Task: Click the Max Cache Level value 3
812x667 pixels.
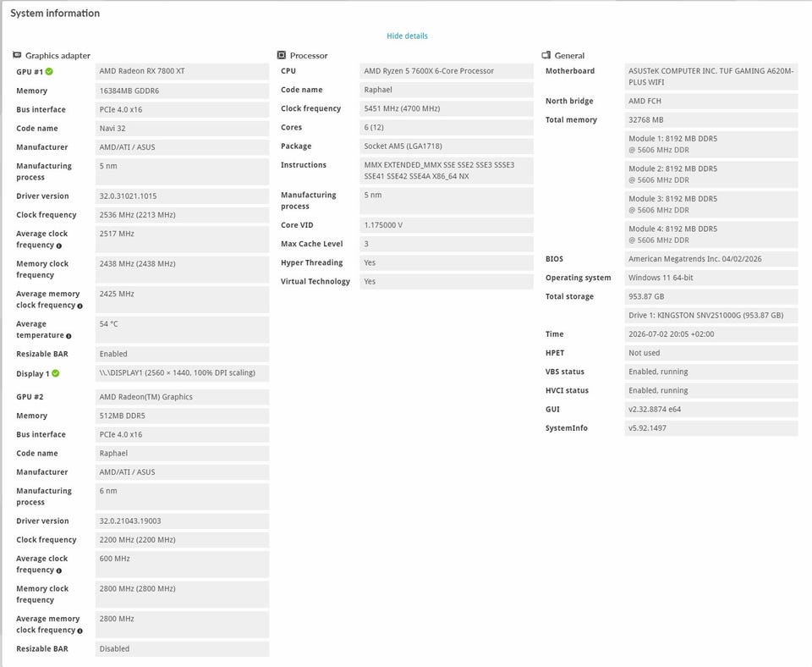Action: point(447,244)
